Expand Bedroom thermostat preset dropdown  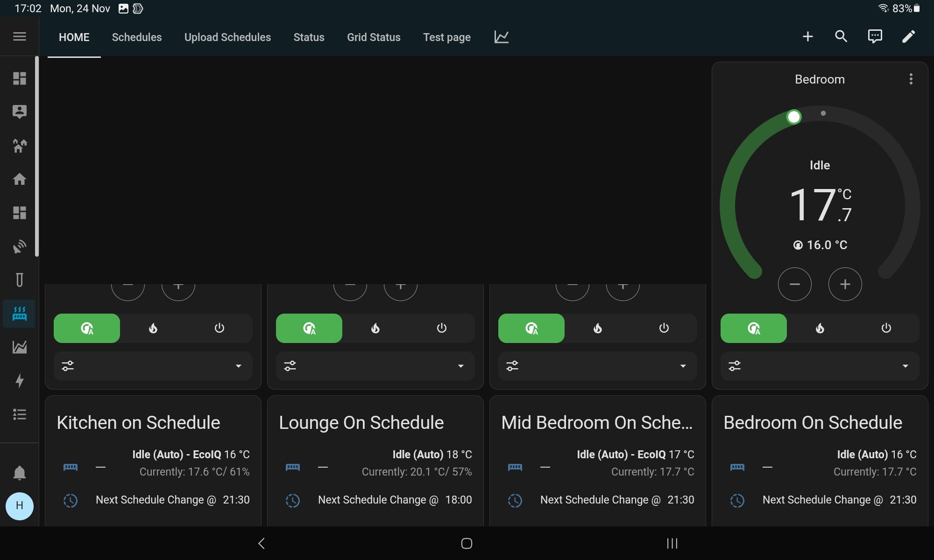[x=905, y=366]
